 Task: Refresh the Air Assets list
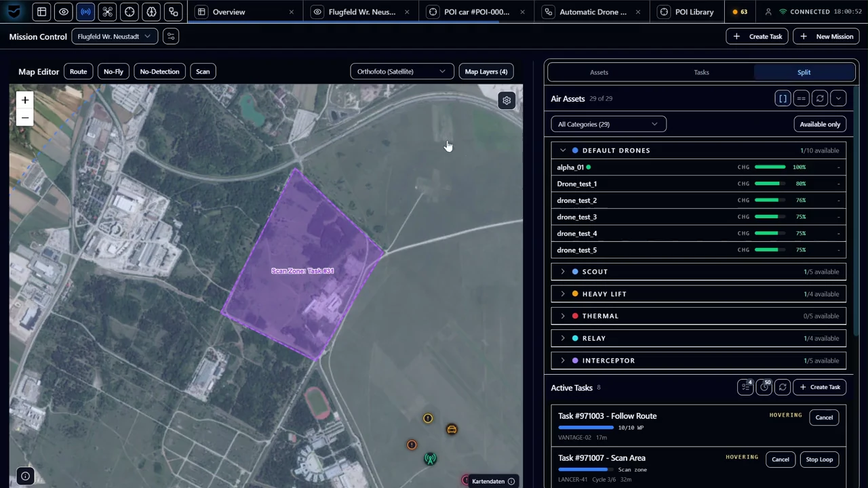(820, 98)
